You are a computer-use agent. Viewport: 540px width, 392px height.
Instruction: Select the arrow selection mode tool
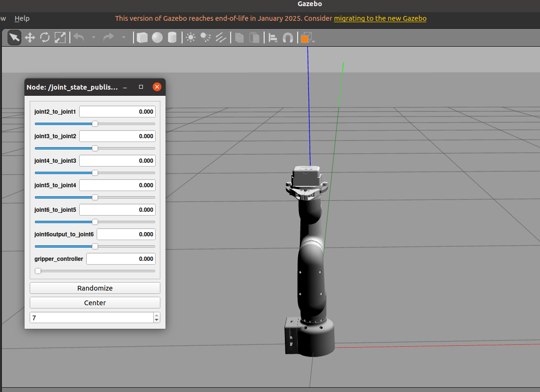tap(14, 37)
